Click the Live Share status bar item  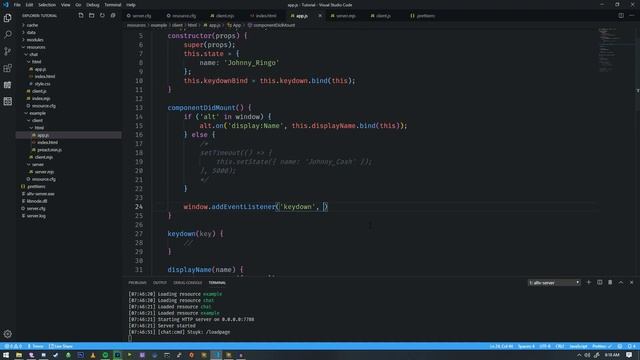(x=61, y=346)
